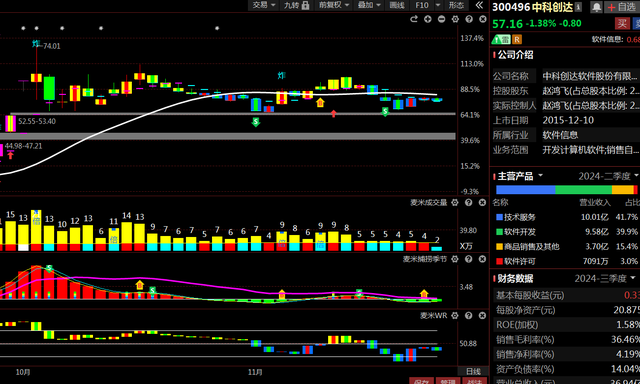Click blue segment of product revenue bar

[525, 190]
